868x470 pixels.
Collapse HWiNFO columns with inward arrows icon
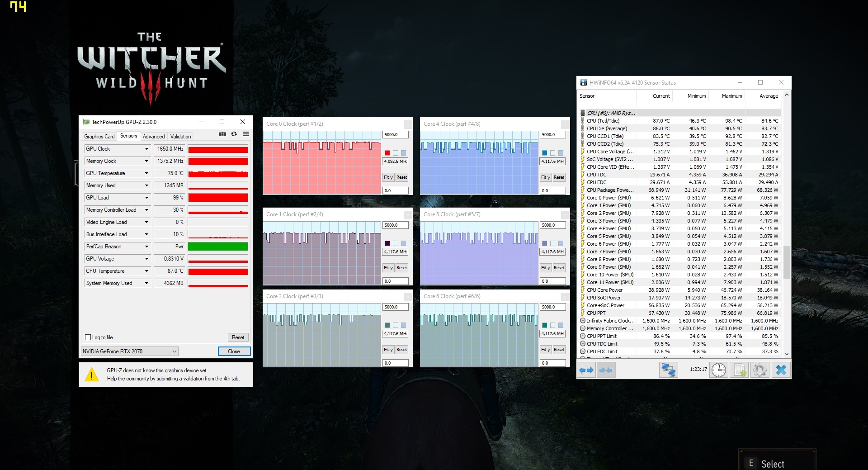point(606,370)
